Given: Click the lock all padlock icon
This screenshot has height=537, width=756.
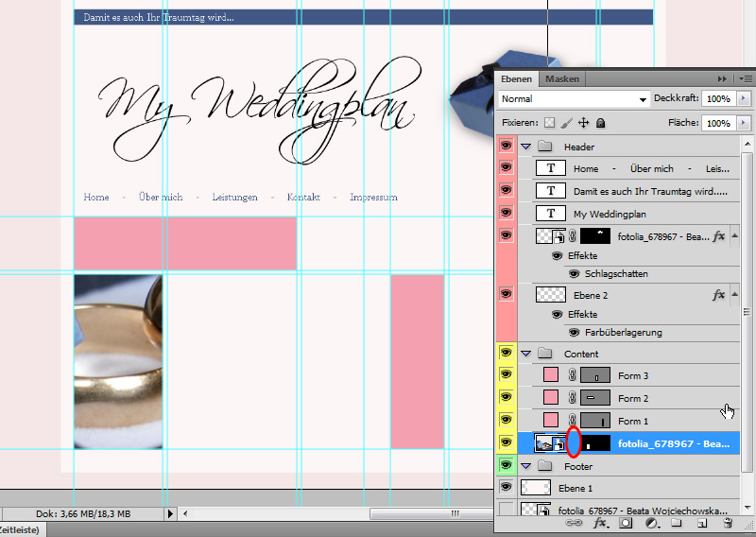Looking at the screenshot, I should click(x=600, y=123).
